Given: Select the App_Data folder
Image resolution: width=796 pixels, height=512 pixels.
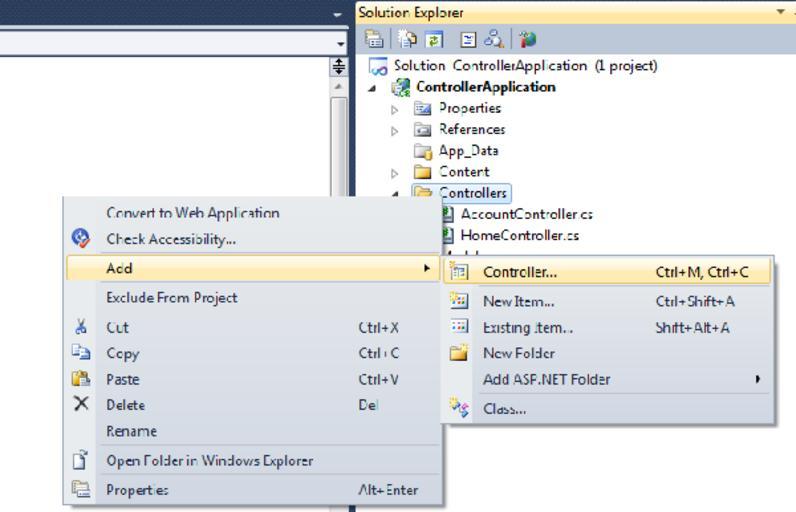Looking at the screenshot, I should (468, 151).
